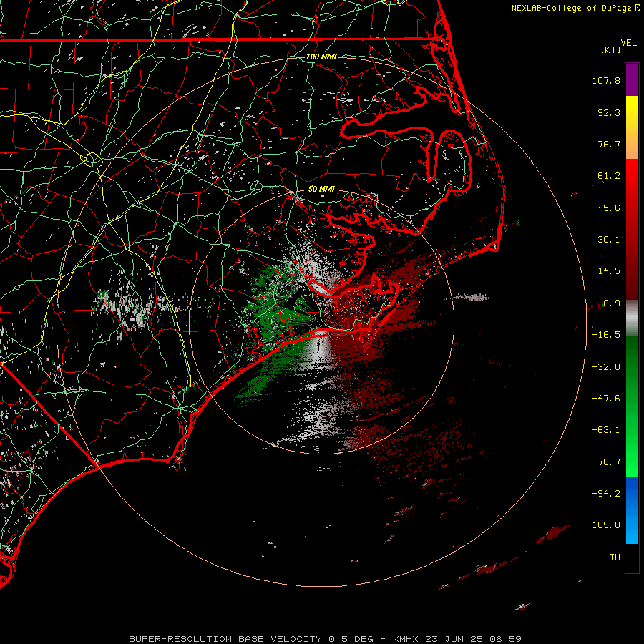
Task: Click the 14.5 legend value
Action: tap(609, 271)
